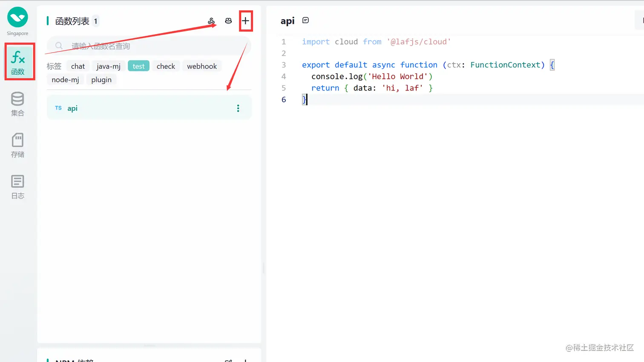Image resolution: width=644 pixels, height=362 pixels.
Task: Click the export default async function line
Action: (428, 65)
